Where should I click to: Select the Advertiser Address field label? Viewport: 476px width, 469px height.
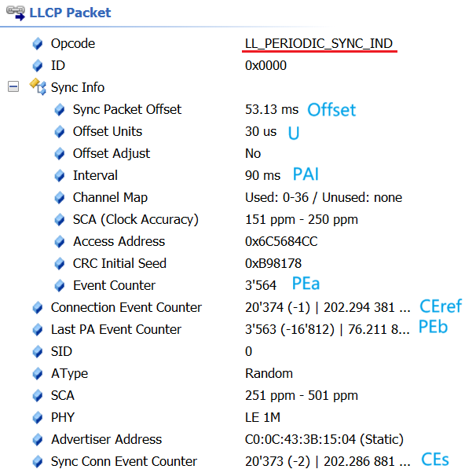pos(106,440)
